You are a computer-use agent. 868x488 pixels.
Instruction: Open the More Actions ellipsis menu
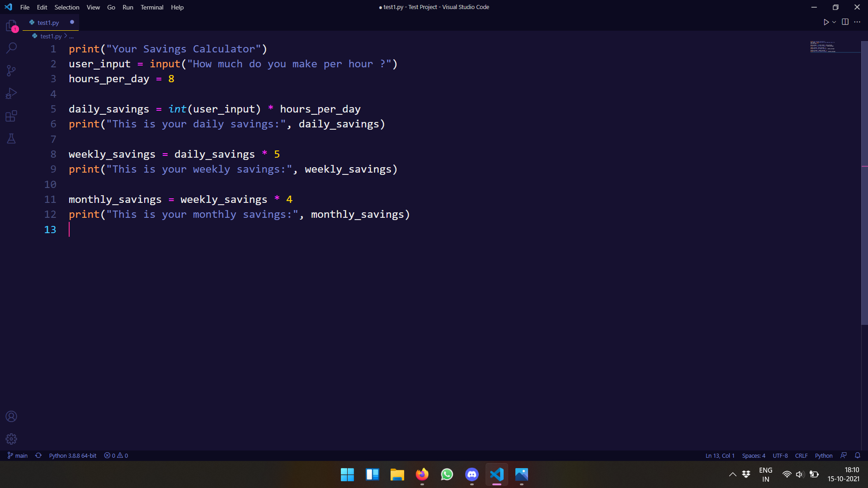857,22
